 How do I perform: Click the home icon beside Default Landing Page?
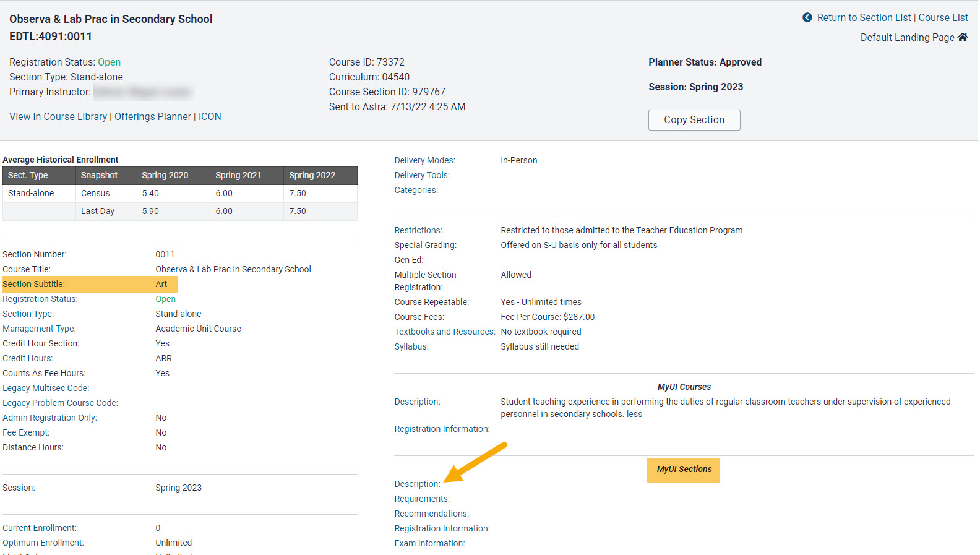pyautogui.click(x=963, y=37)
